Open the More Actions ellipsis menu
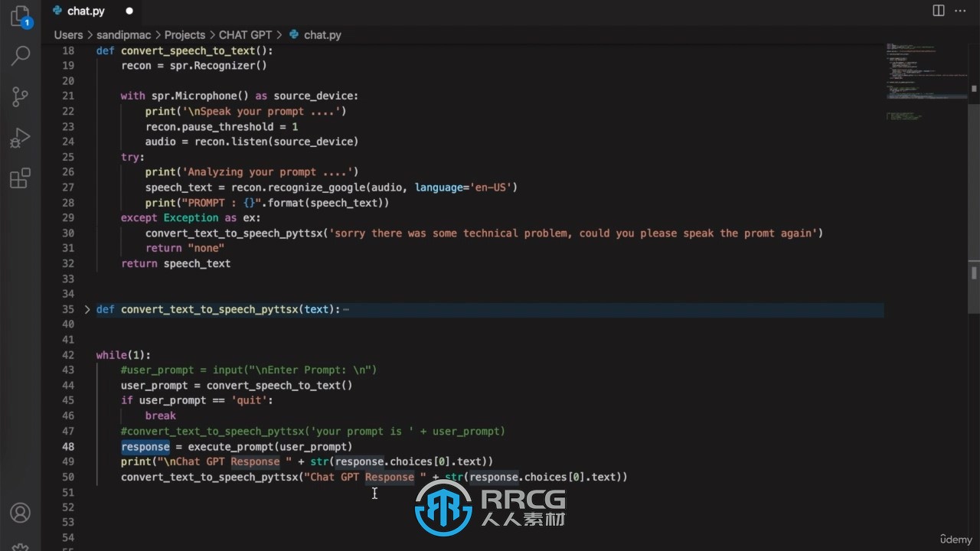This screenshot has height=551, width=980. tap(962, 11)
